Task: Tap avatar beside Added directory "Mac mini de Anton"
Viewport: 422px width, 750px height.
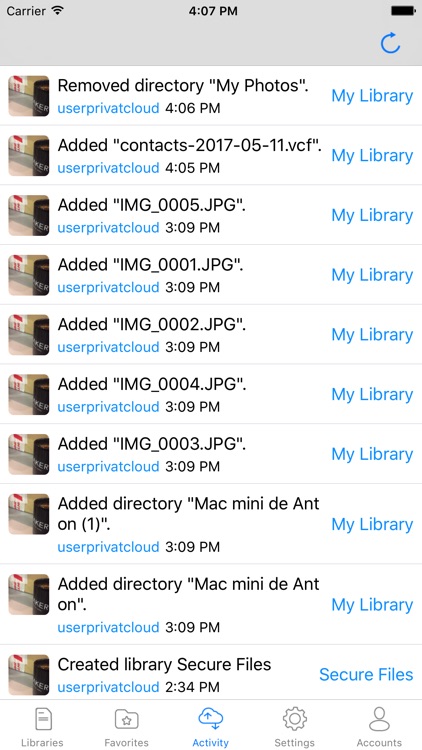Action: coord(29,594)
